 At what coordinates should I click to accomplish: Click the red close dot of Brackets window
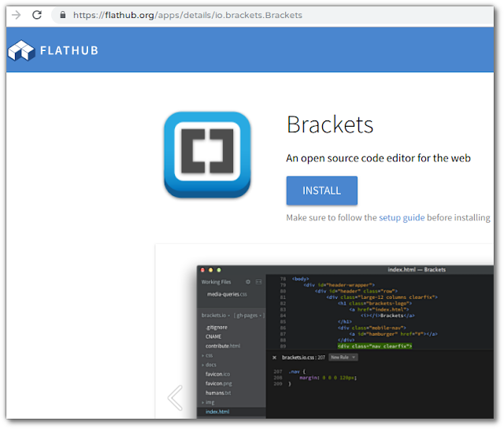(202, 270)
